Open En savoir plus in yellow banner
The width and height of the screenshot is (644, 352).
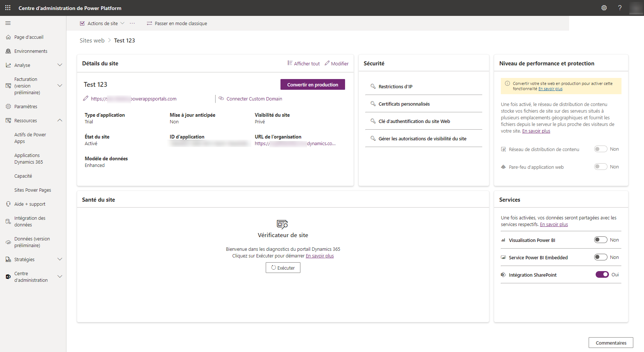point(550,89)
